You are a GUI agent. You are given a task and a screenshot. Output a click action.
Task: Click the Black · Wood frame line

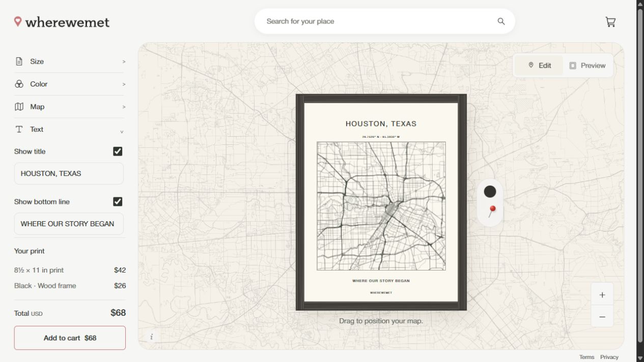45,286
